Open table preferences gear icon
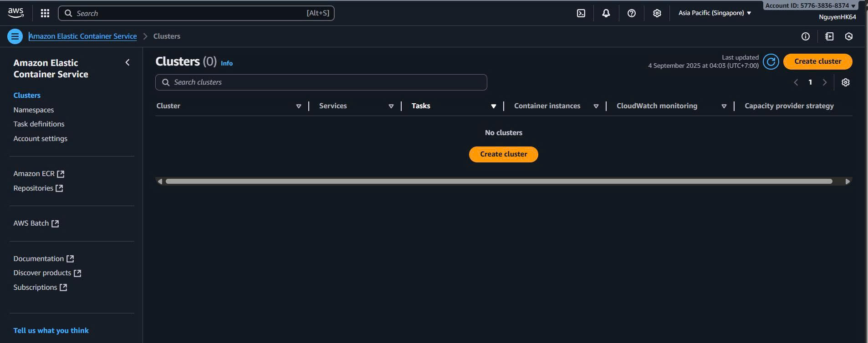 (846, 82)
